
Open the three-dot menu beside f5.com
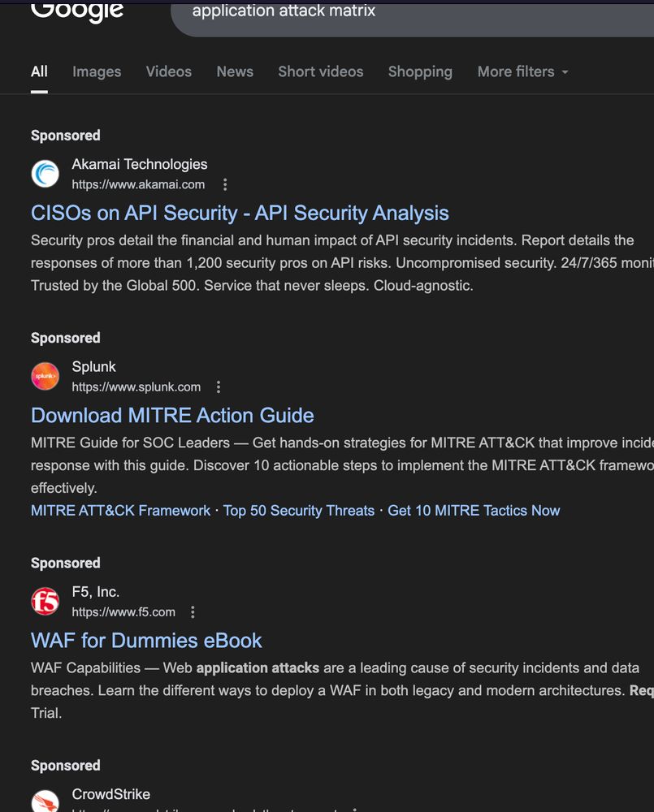[x=193, y=612]
